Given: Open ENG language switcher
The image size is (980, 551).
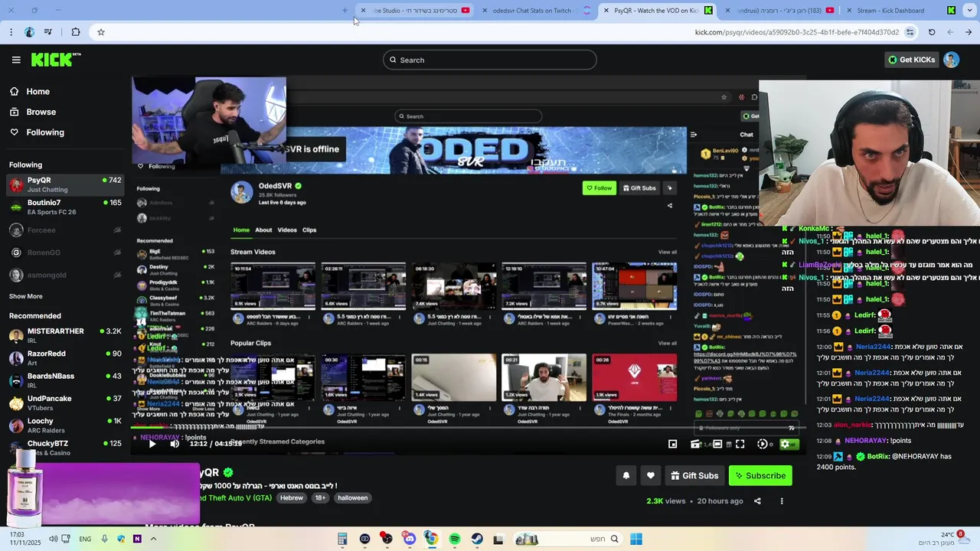Looking at the screenshot, I should (x=85, y=539).
